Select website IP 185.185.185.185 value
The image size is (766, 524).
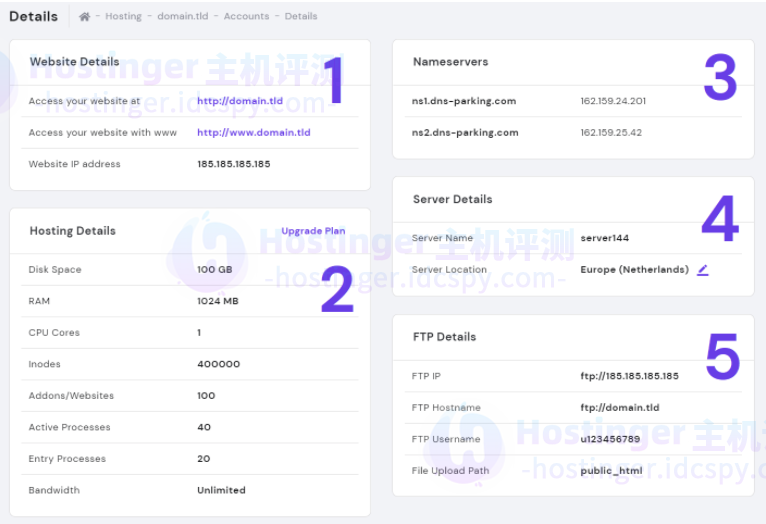click(x=234, y=164)
